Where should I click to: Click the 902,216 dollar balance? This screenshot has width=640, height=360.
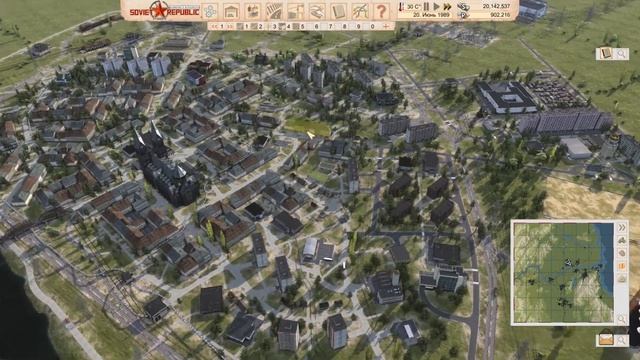[500, 15]
